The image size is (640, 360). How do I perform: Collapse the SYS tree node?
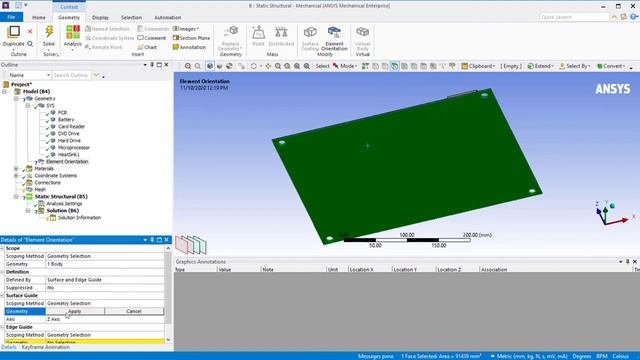28,106
